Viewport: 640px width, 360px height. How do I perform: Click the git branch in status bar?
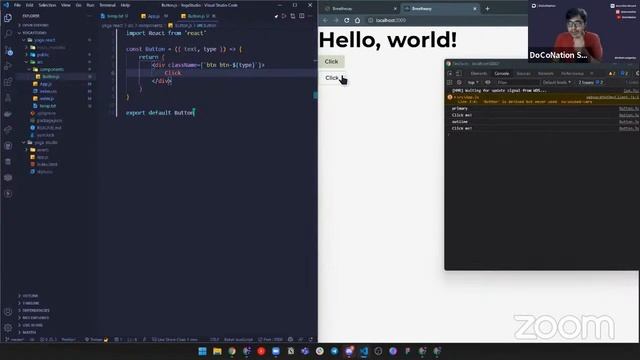coord(15,340)
